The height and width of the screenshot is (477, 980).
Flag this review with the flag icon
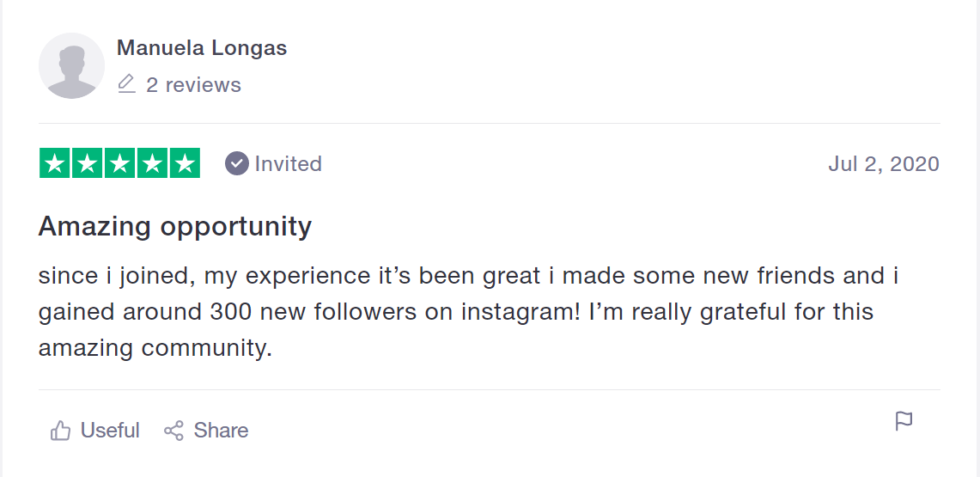[904, 421]
